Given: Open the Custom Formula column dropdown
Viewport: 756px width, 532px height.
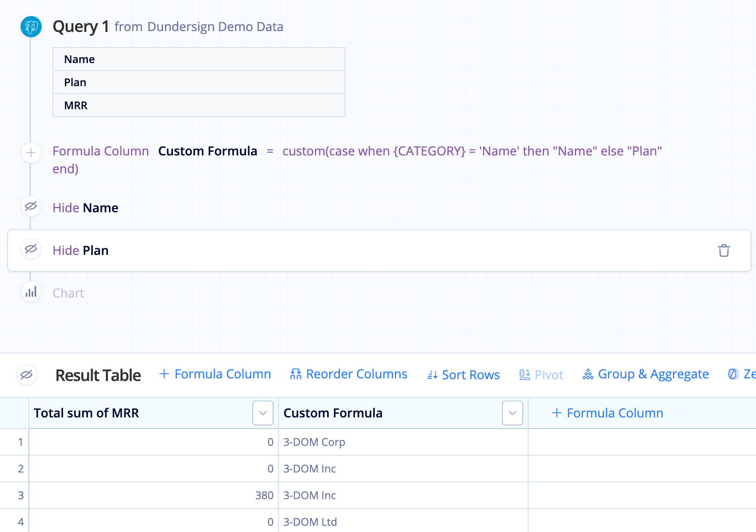Looking at the screenshot, I should click(513, 413).
